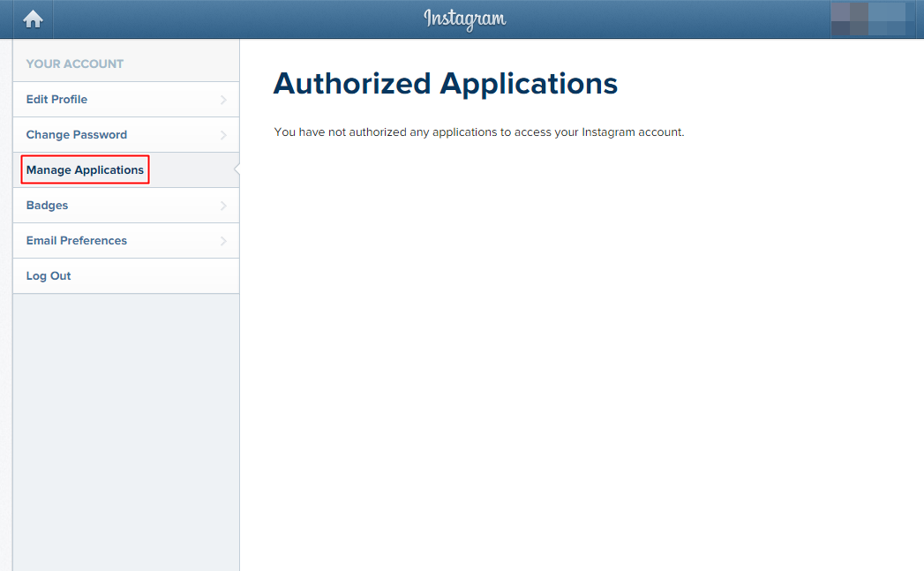Click the chevron beside Email Preferences
This screenshot has height=571, width=924.
[x=223, y=241]
